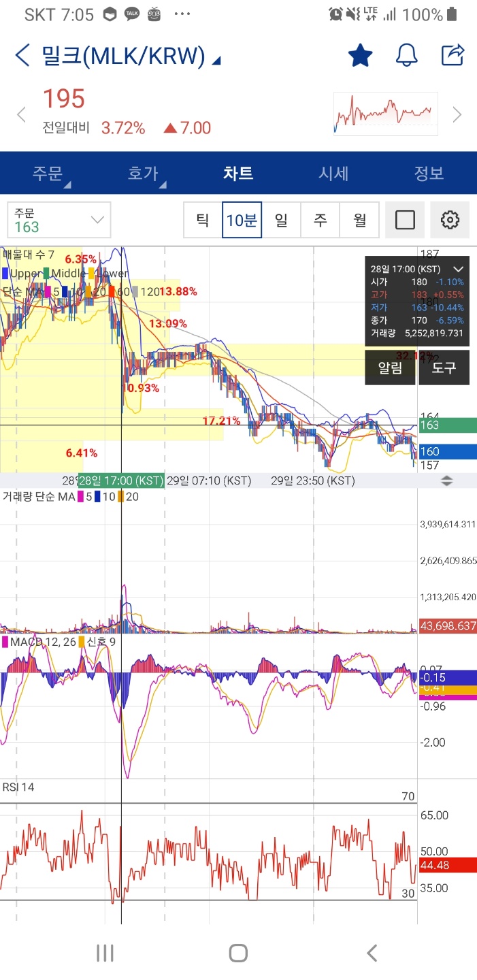This screenshot has width=477, height=980.
Task: Tap the 44.48 RSI value label
Action: coord(447,865)
